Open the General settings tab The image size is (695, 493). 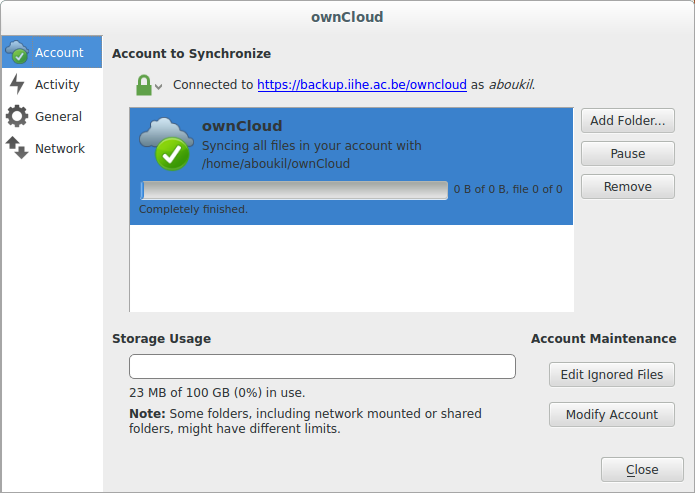(x=58, y=117)
